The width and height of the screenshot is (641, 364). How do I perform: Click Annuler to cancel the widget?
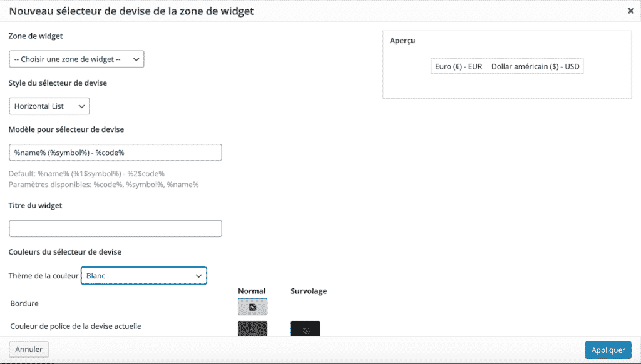pos(28,349)
